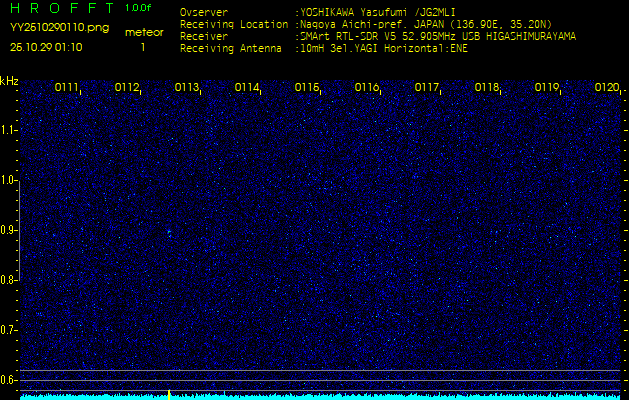The image size is (629, 400).
Task: Click the Ovserver field label
Action: coord(204,12)
